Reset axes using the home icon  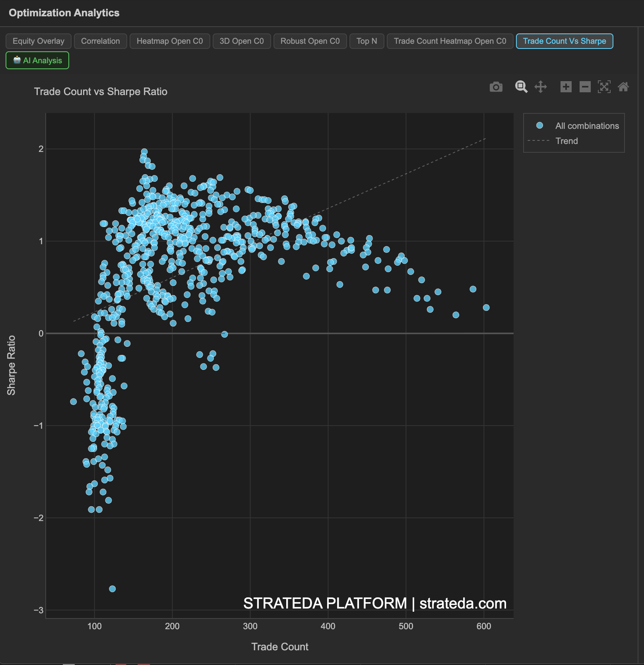(x=623, y=87)
